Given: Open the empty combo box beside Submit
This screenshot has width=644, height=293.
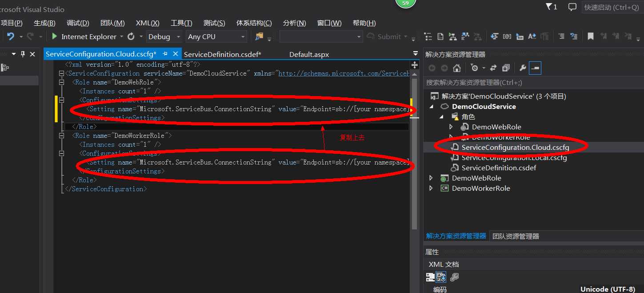Looking at the screenshot, I should [321, 36].
